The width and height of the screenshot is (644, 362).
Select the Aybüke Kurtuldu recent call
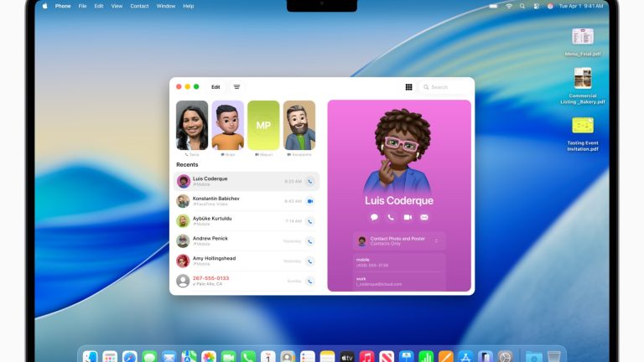tap(247, 221)
